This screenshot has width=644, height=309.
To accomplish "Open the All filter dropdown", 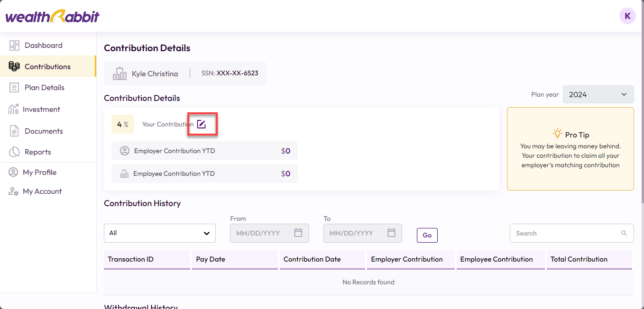I will point(159,233).
